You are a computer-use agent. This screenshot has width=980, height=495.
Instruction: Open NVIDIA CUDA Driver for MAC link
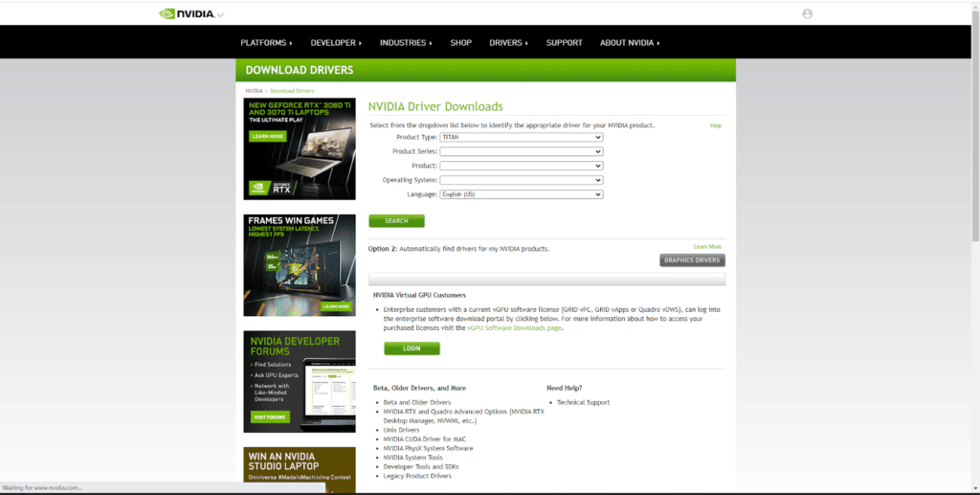point(424,439)
